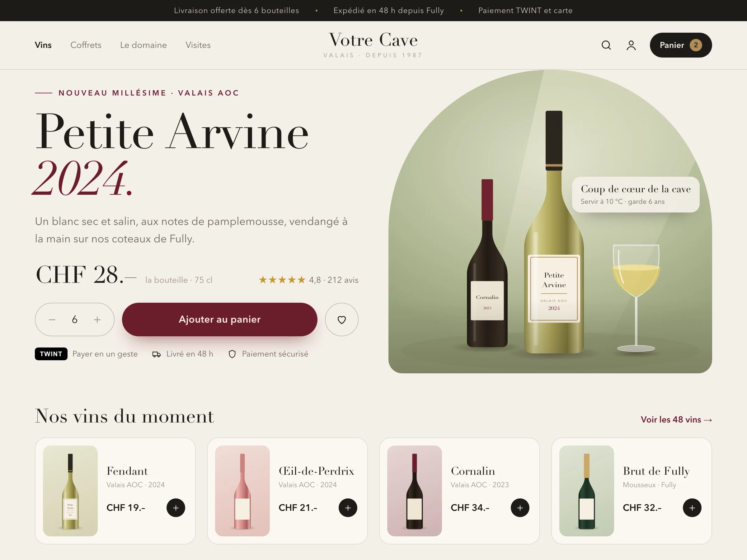Open the Visites menu item
Screen dimensions: 747x560
point(198,45)
